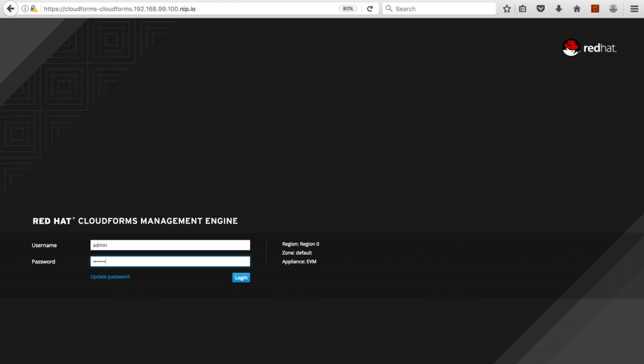
Task: Show bookmarks list icon
Action: click(523, 9)
